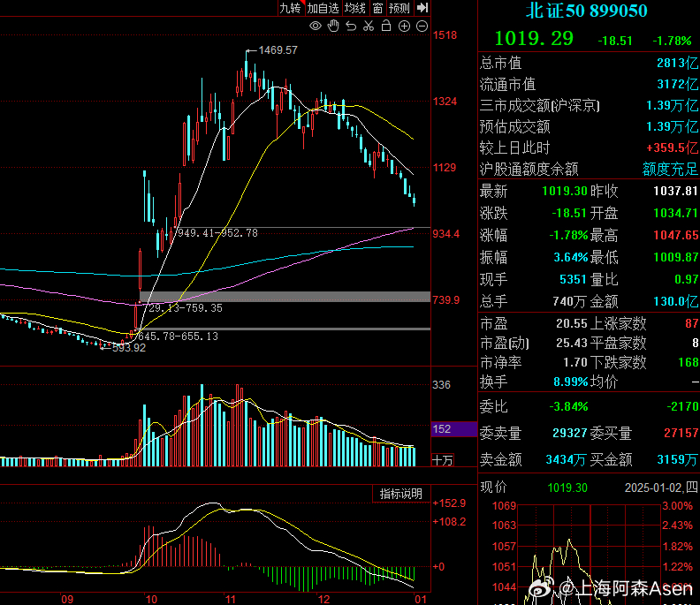This screenshot has width=700, height=605.
Task: Click the 振幅 3.64% value
Action: [571, 257]
